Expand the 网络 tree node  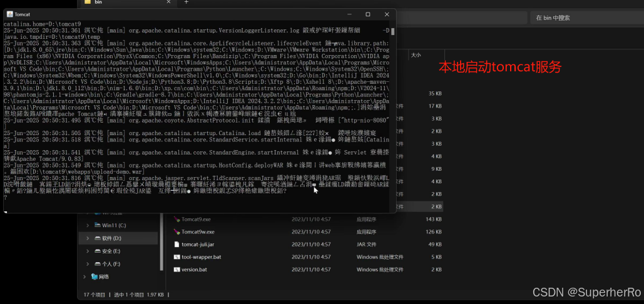point(84,276)
